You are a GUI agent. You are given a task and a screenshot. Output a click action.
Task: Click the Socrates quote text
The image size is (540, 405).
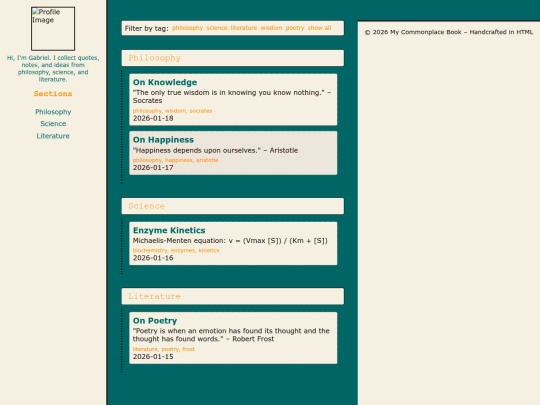tap(232, 97)
